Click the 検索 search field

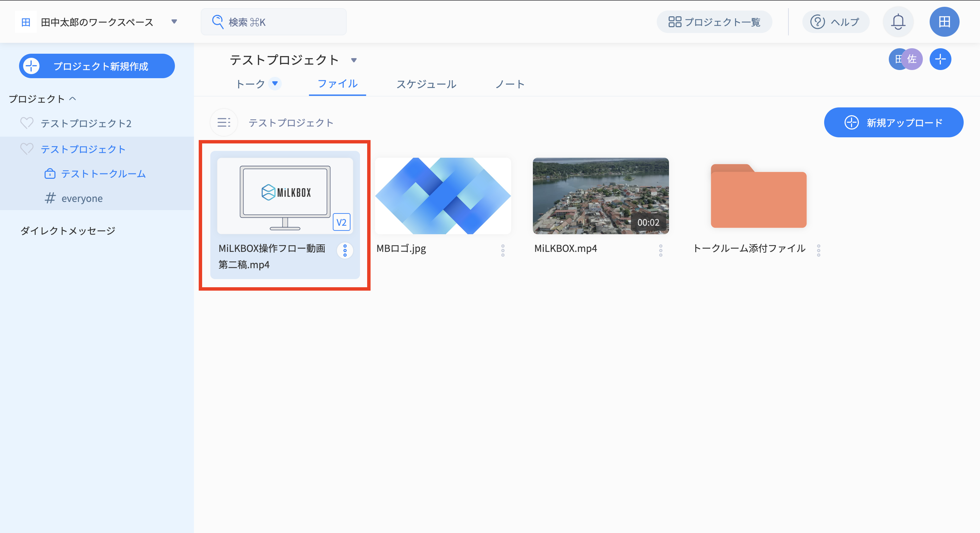[274, 22]
